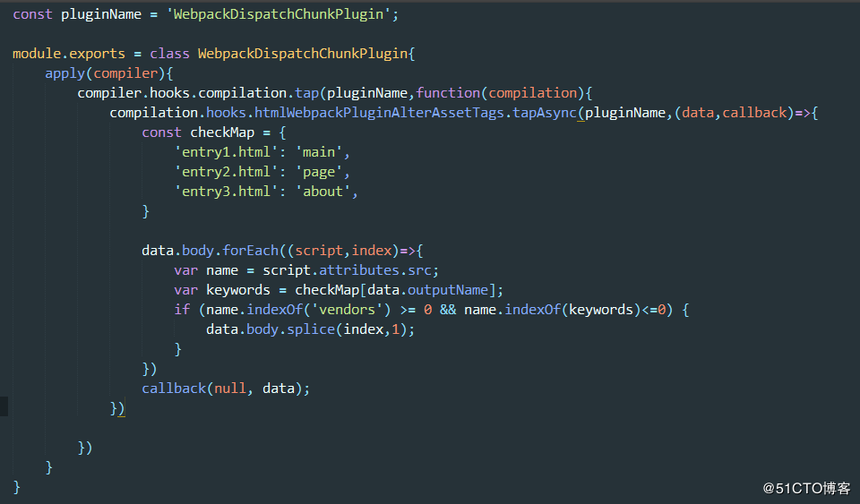This screenshot has height=504, width=860.
Task: Click the class keyword
Action: [169, 54]
